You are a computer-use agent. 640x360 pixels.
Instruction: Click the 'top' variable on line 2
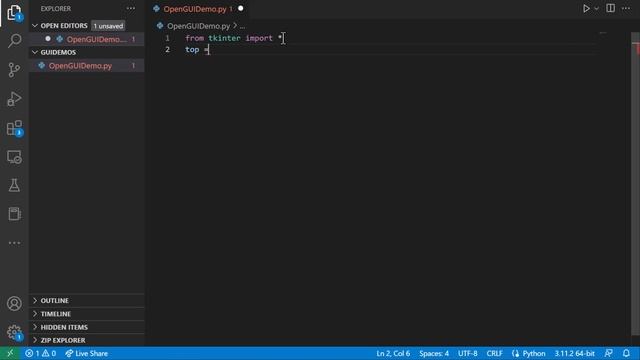[192, 49]
